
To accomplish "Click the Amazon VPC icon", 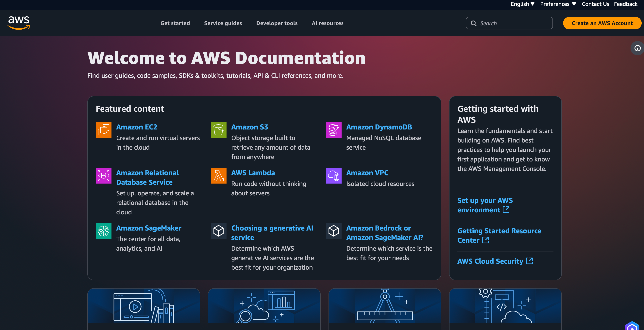I will [333, 175].
